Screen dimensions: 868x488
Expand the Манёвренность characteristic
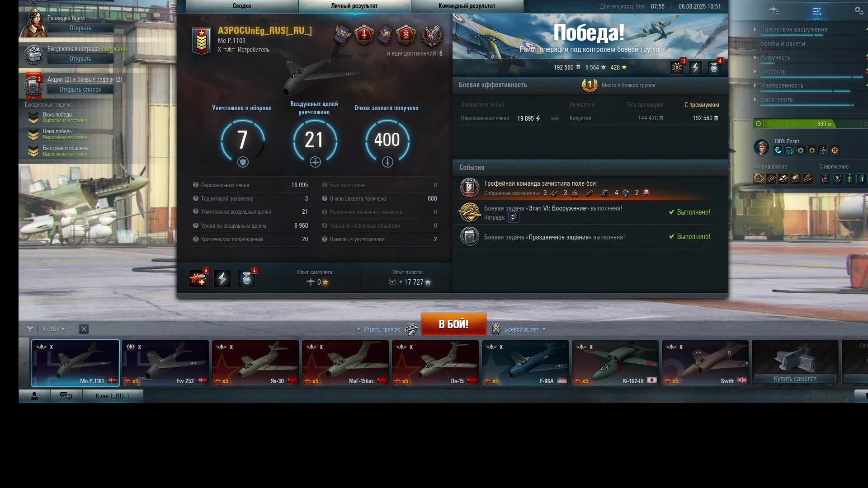click(x=781, y=85)
